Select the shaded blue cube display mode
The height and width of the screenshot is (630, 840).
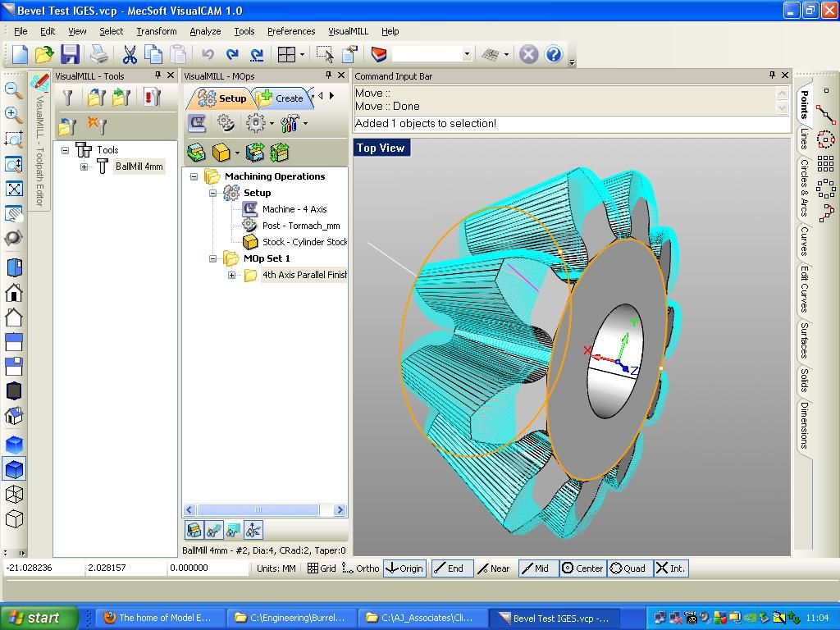(14, 469)
